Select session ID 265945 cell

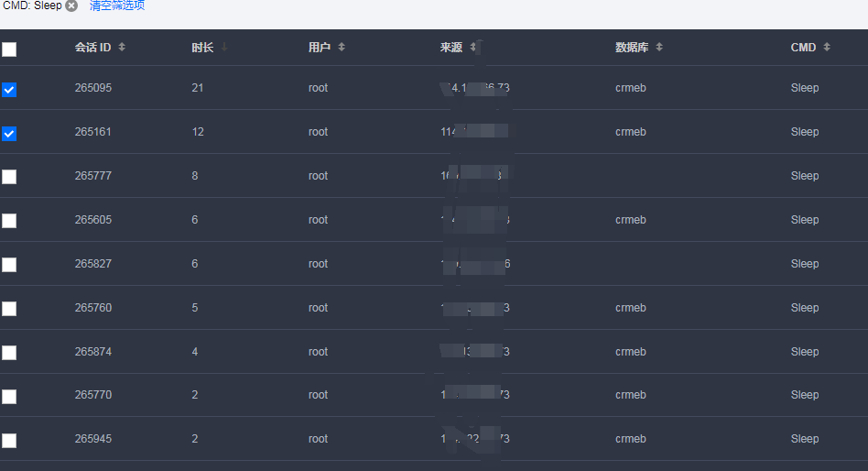pos(93,439)
